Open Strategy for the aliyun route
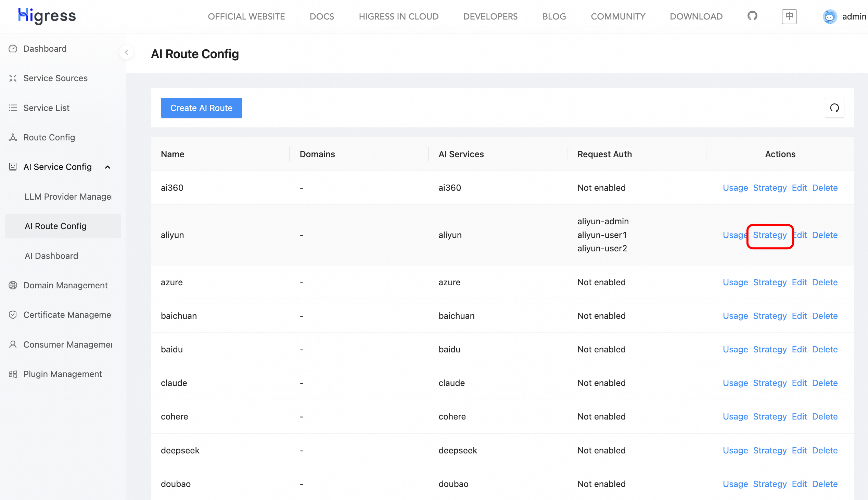This screenshot has height=500, width=868. 769,235
